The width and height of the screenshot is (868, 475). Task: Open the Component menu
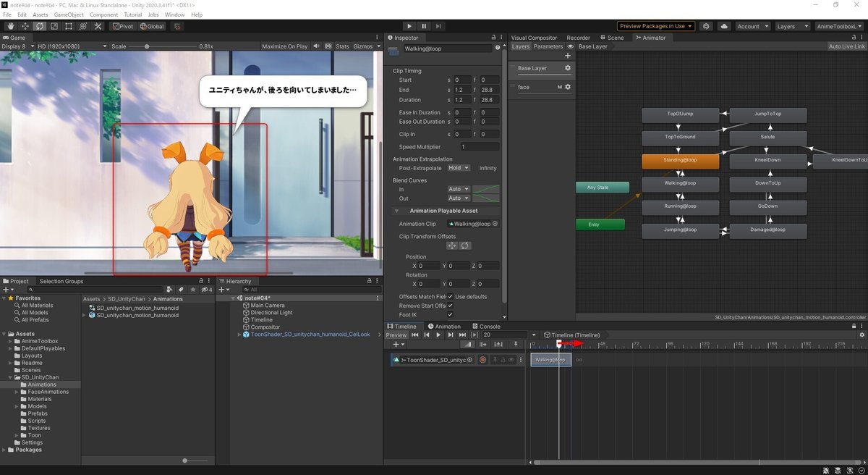pyautogui.click(x=103, y=14)
